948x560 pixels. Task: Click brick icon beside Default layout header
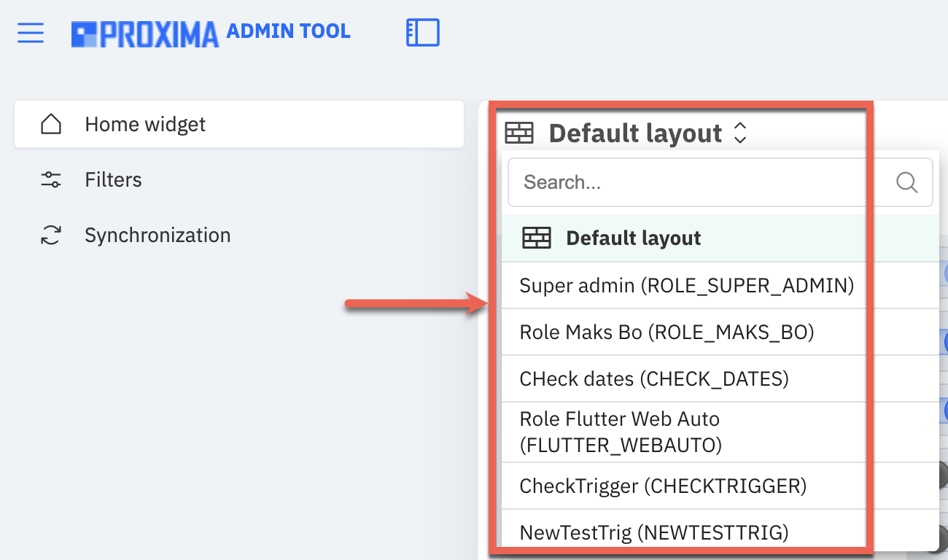tap(519, 133)
